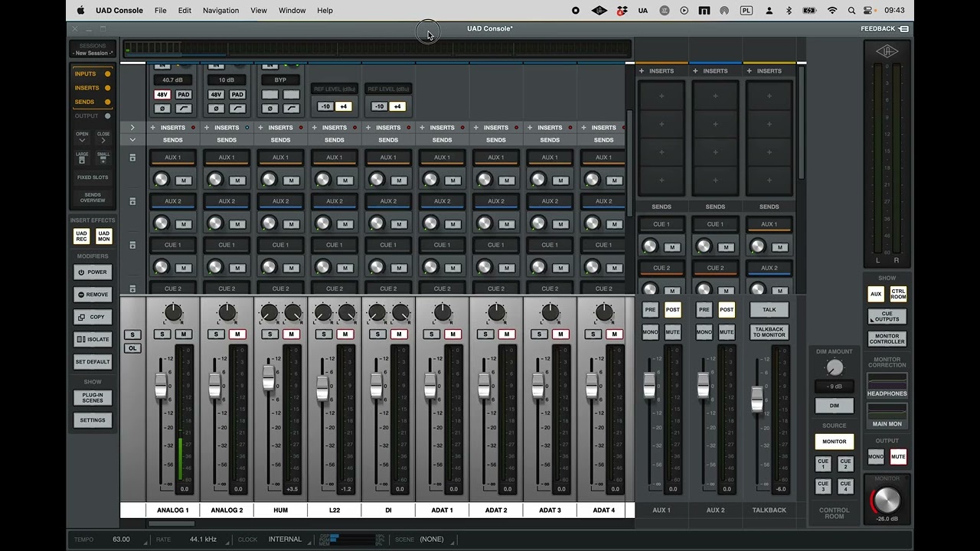Collapse the SENDS section row chevron
Screen dimensions: 980x551
(x=132, y=140)
